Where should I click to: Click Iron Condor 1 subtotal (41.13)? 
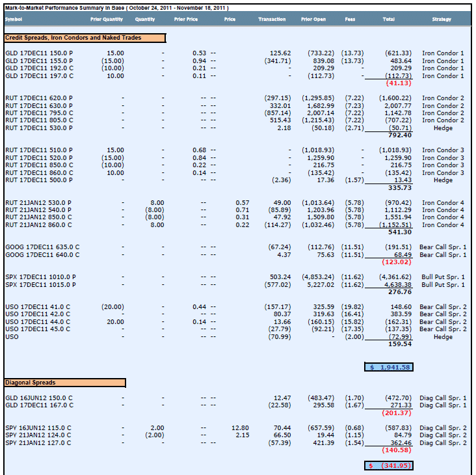(399, 83)
